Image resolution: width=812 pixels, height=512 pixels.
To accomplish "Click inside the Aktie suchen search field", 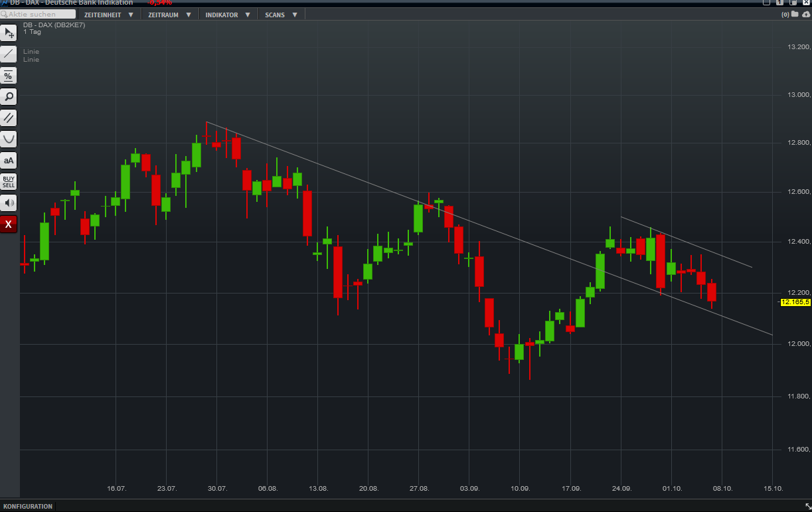I will pos(37,13).
